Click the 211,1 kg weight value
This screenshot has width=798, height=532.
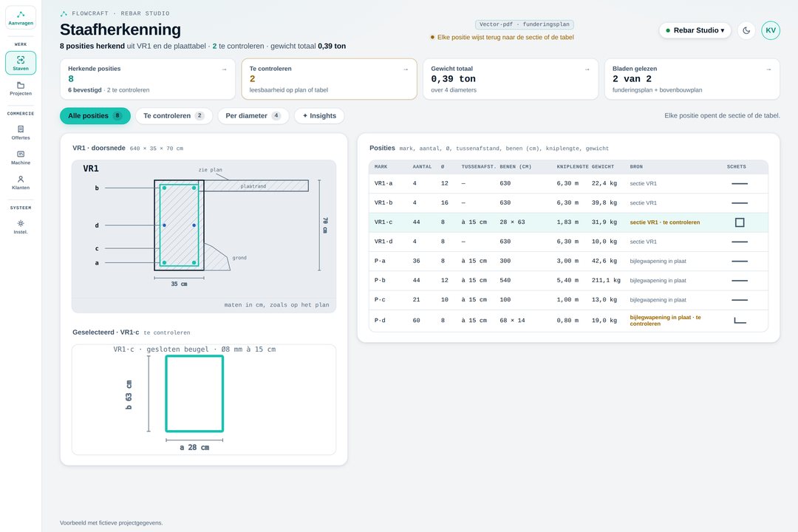(606, 281)
